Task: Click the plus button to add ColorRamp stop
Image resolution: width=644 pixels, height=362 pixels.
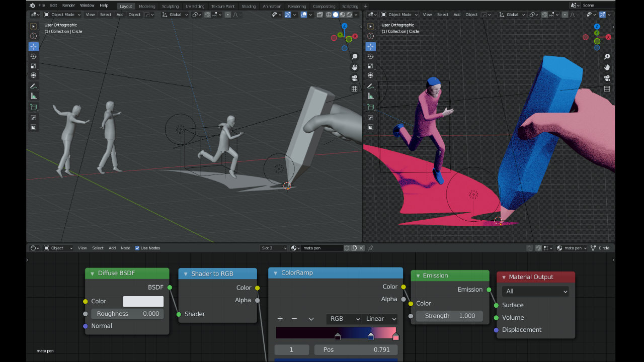Action: (x=280, y=319)
